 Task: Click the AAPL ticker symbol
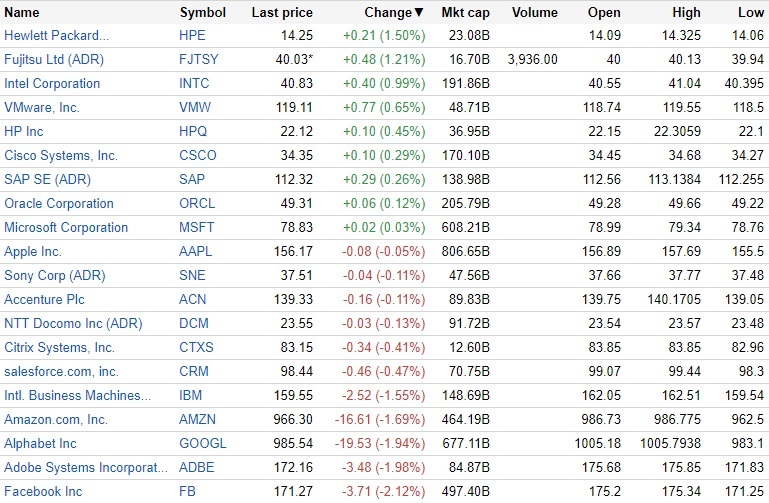pos(198,251)
